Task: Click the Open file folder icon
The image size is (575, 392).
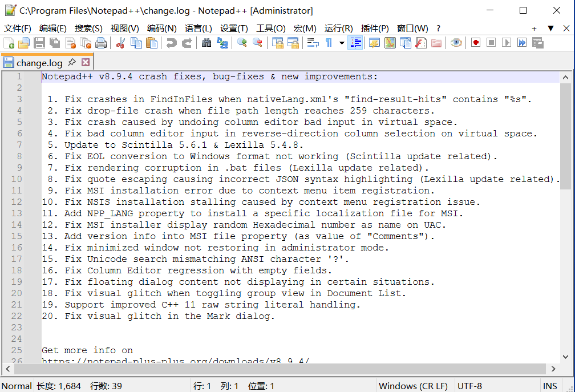Action: pos(24,43)
